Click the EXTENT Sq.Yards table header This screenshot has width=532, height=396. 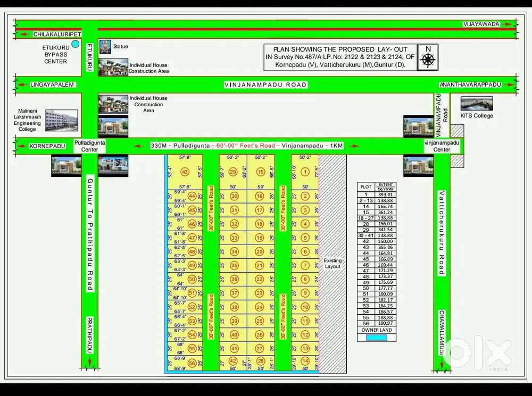coord(386,187)
